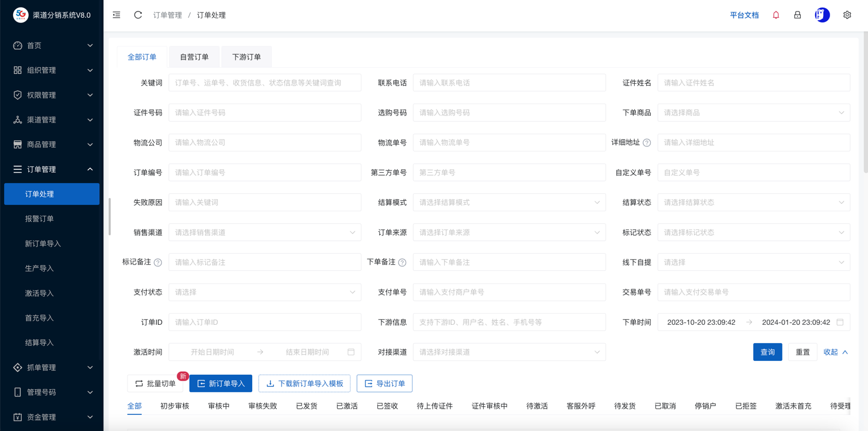Viewport: 868px width, 431px height.
Task: Click the lock screen icon
Action: [797, 15]
